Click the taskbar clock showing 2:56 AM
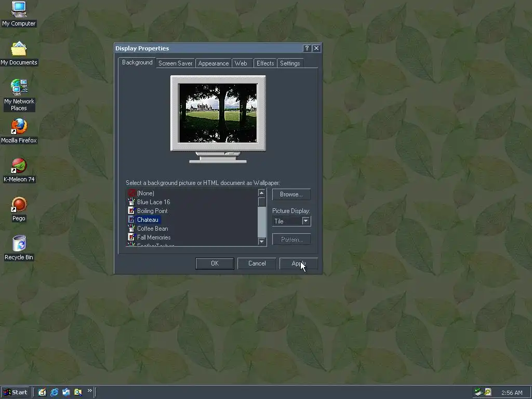This screenshot has height=399, width=532. [512, 393]
